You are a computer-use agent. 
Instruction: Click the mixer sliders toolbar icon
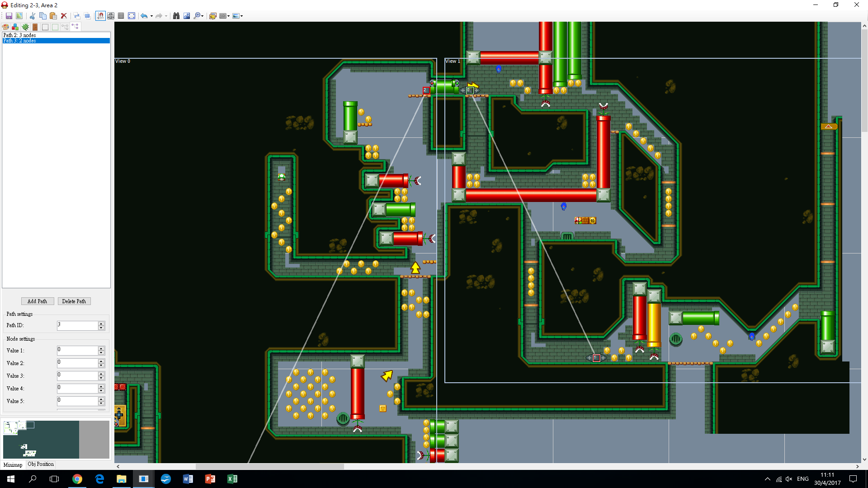pos(222,16)
